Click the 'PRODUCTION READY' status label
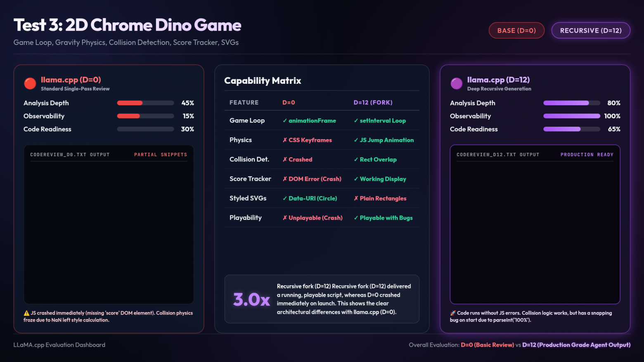The image size is (644, 362). 587,155
